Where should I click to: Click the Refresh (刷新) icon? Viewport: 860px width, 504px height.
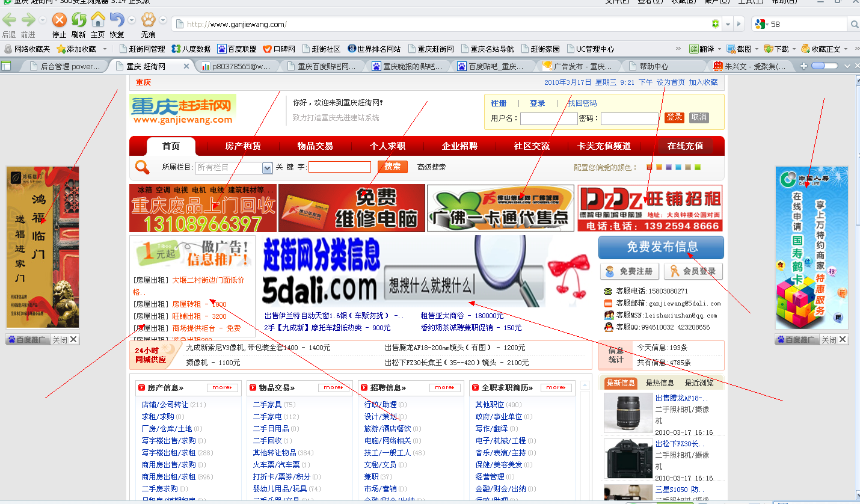click(79, 20)
